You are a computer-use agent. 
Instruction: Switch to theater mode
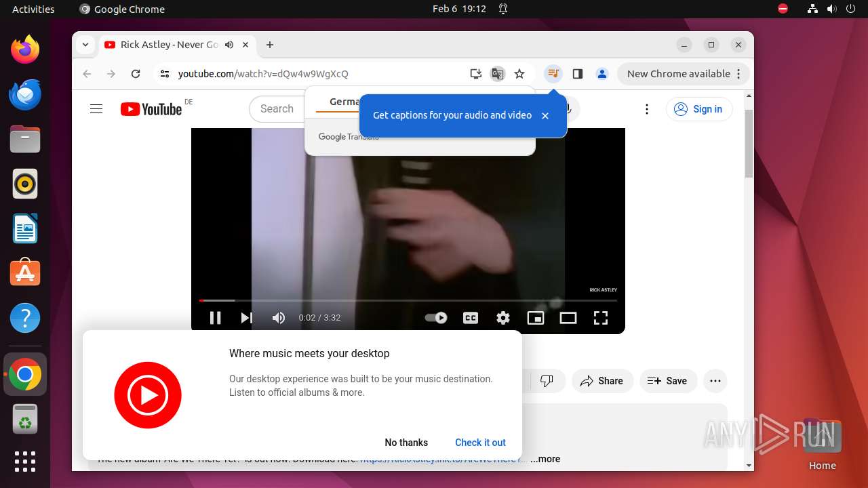(x=568, y=318)
